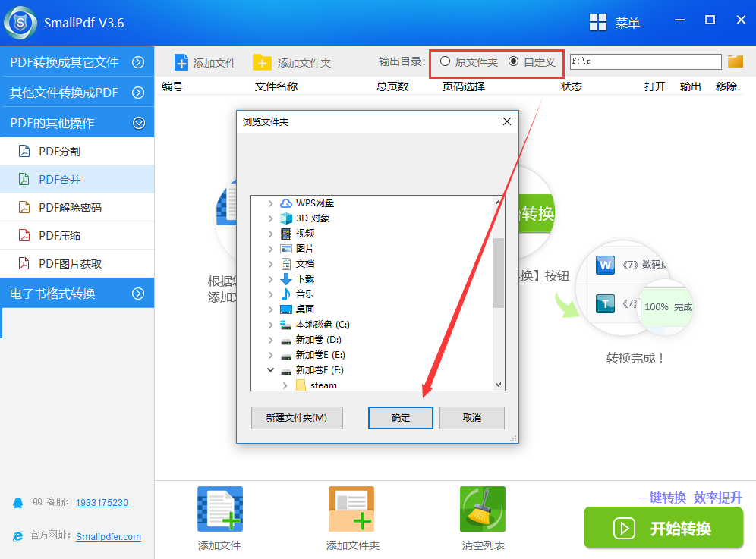756x559 pixels.
Task: Click the large 添加文件夹 icon at bottom
Action: coord(351,509)
